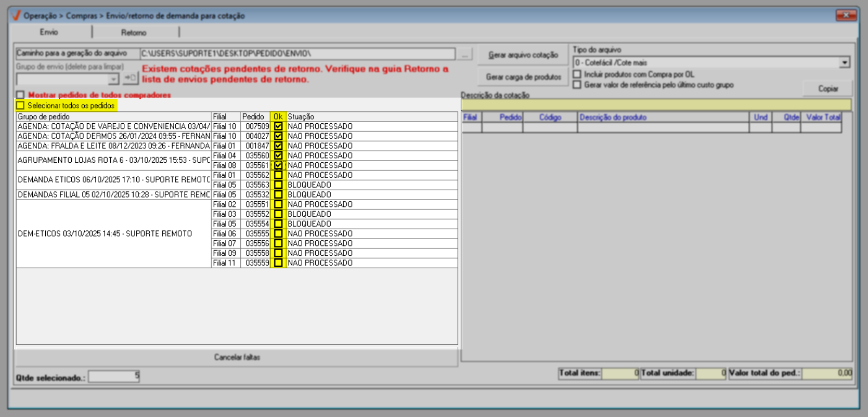
Task: Select group DEMANDA ETICOS 06/10/2025 17:10
Action: (x=113, y=180)
